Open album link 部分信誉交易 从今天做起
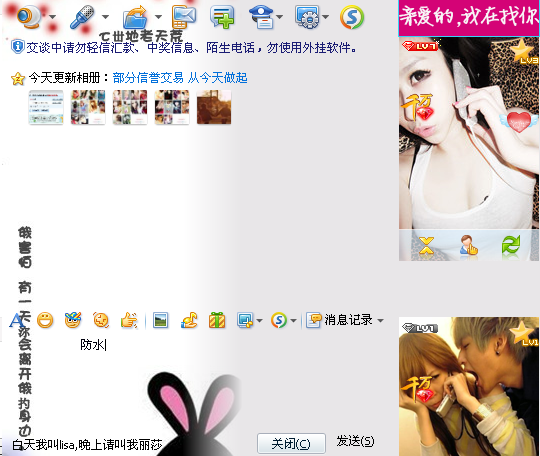 coord(180,78)
